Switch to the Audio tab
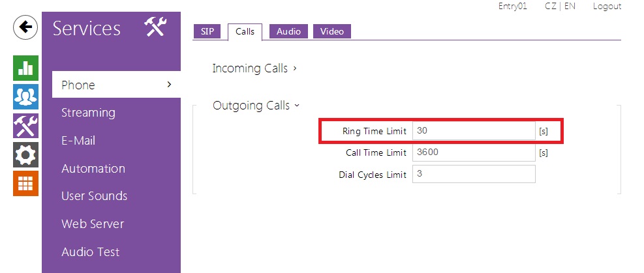Screen dimensions: 644x273 [x=288, y=31]
